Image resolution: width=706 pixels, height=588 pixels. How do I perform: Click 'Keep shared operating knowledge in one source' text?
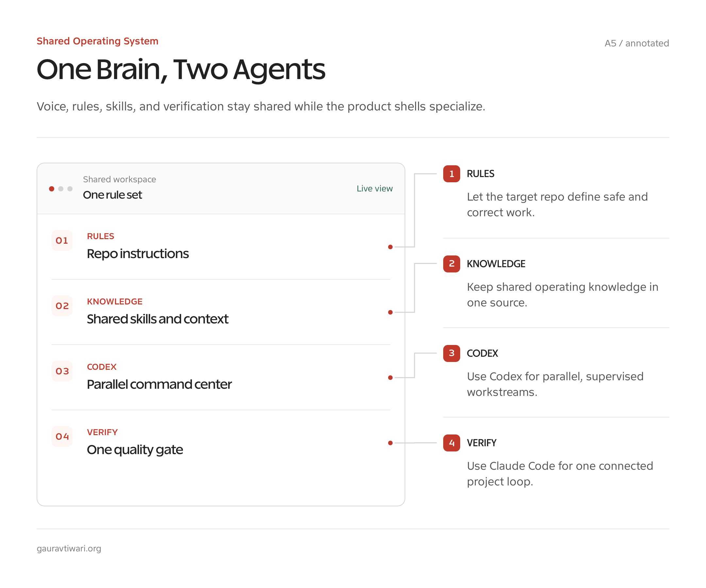563,295
